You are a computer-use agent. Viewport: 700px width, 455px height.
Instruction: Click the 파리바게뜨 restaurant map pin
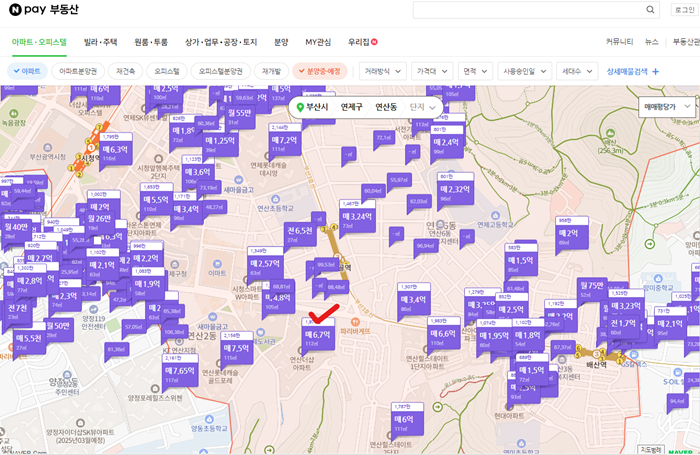point(355,321)
